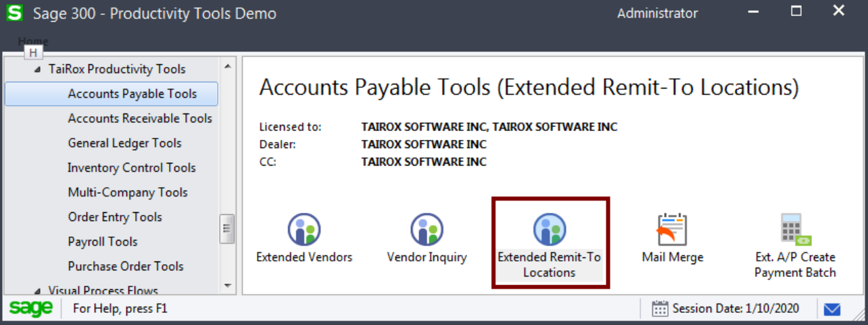Select Accounts Receivable Tools in tree
Viewport: 868px width, 325px height.
tap(140, 118)
